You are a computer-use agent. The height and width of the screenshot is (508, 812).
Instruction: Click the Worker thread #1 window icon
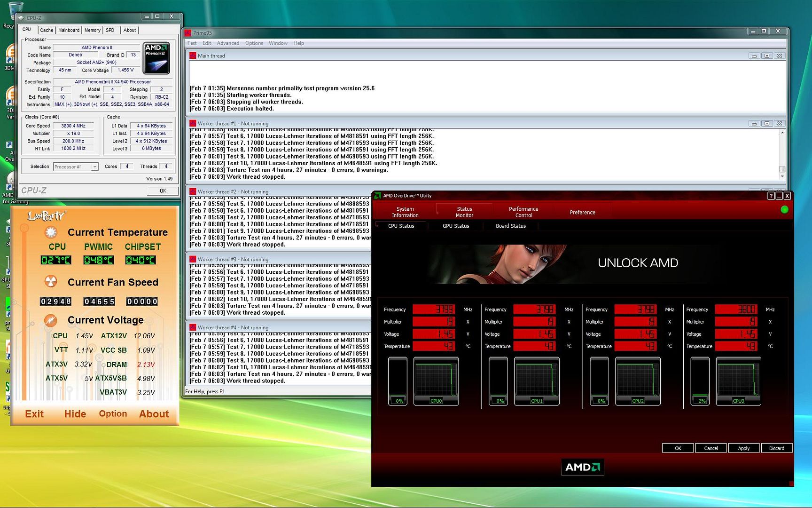193,123
